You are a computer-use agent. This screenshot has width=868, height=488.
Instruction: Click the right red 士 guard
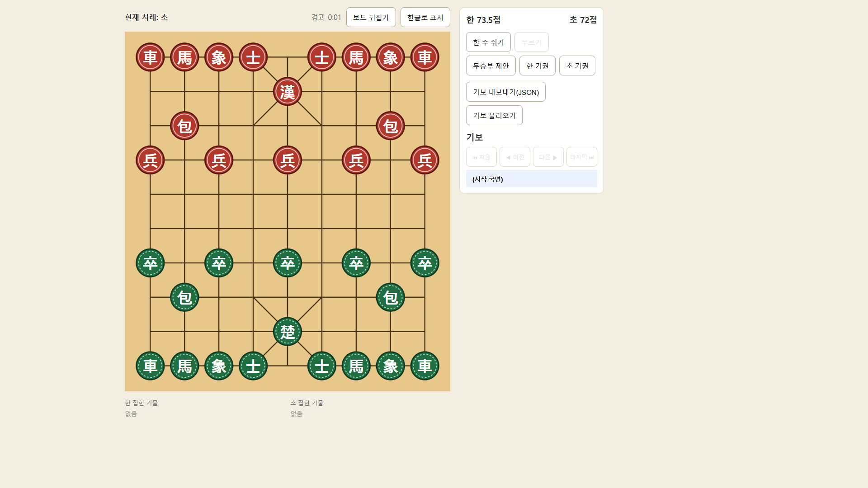[322, 57]
